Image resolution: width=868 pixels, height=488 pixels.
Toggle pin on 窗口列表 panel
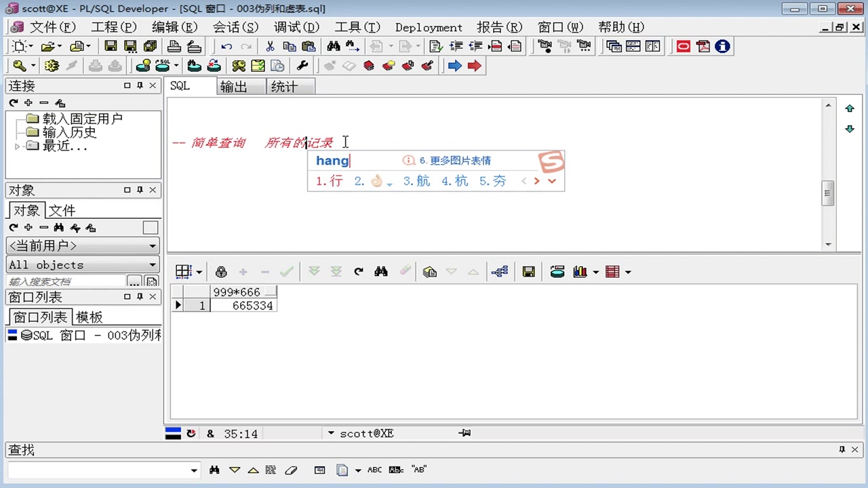(140, 297)
